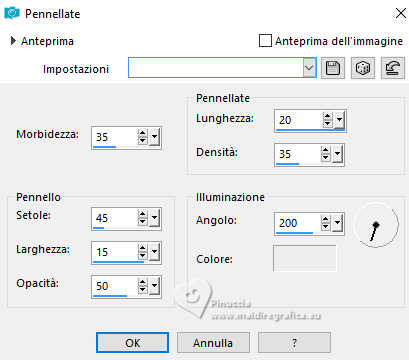Click the reset to default arrow icon
The image size is (409, 360).
(393, 68)
